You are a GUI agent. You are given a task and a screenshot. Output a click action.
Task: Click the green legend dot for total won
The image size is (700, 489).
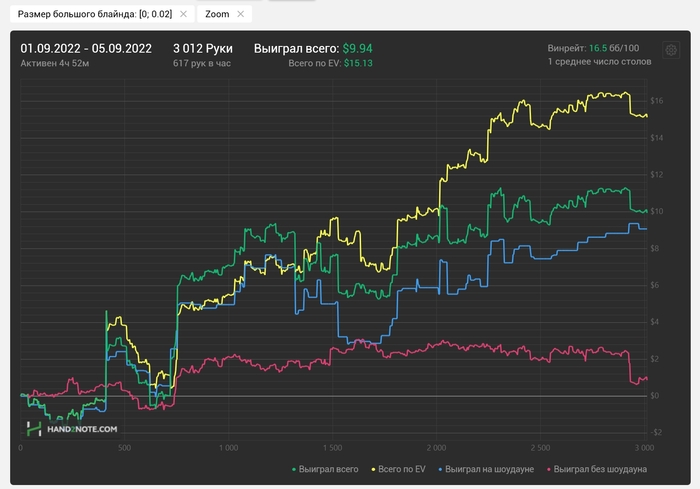(x=294, y=470)
